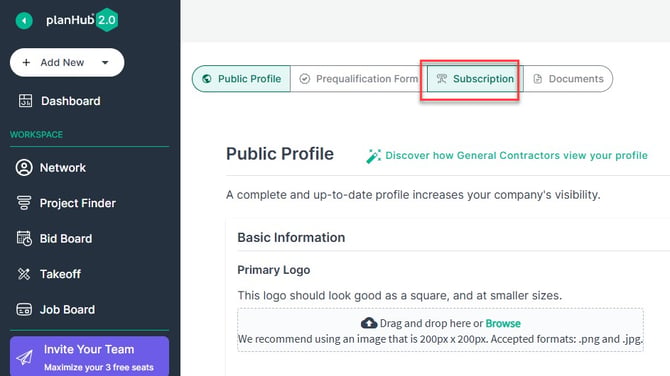Click the logo drag and drop area
670x376 pixels.
click(441, 330)
